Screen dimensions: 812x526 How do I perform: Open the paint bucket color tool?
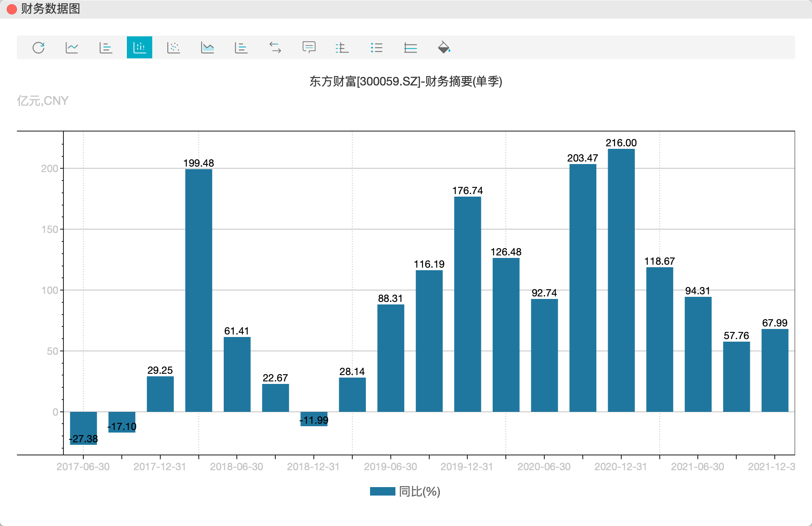coord(444,47)
